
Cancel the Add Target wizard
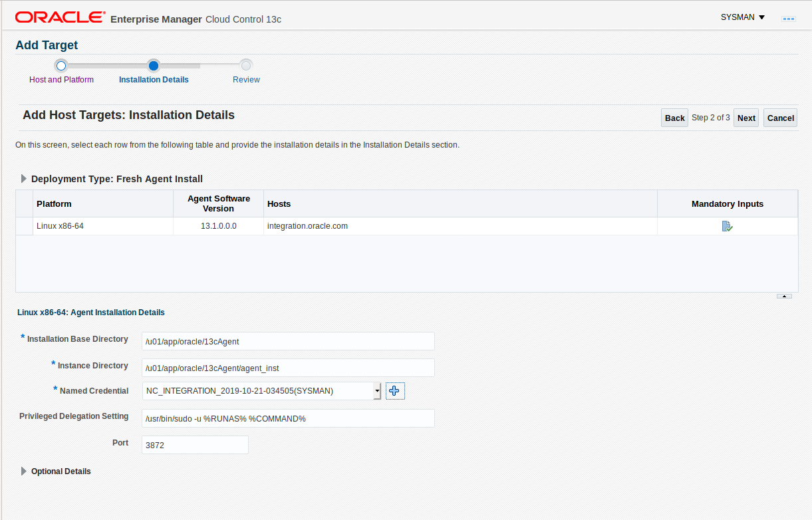[780, 118]
